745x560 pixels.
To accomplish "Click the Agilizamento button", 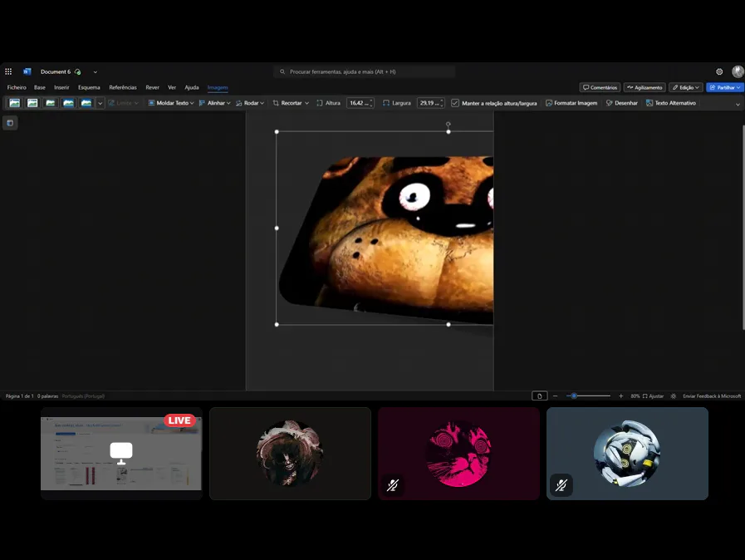I will (645, 87).
